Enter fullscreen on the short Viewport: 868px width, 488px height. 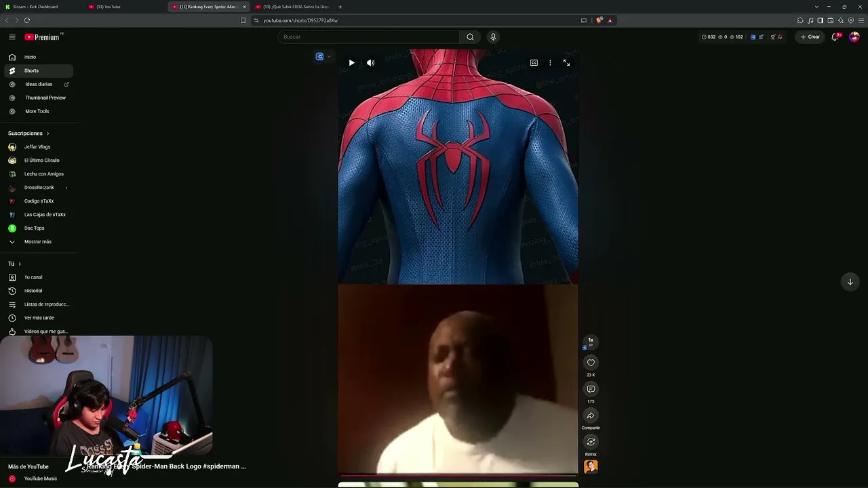tap(566, 63)
